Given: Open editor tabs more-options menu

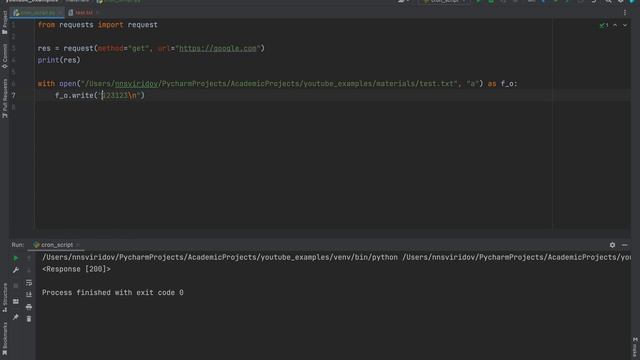Looking at the screenshot, I should [624, 13].
